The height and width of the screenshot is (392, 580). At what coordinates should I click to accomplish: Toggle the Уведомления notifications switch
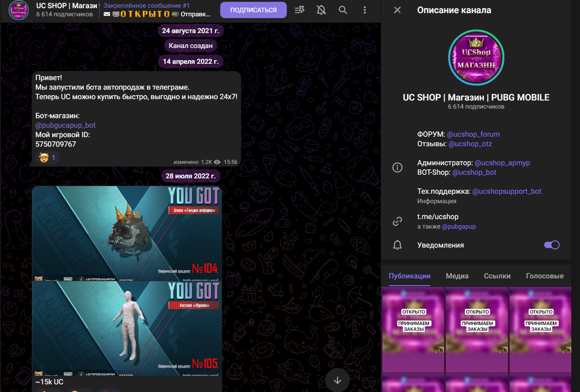tap(551, 245)
